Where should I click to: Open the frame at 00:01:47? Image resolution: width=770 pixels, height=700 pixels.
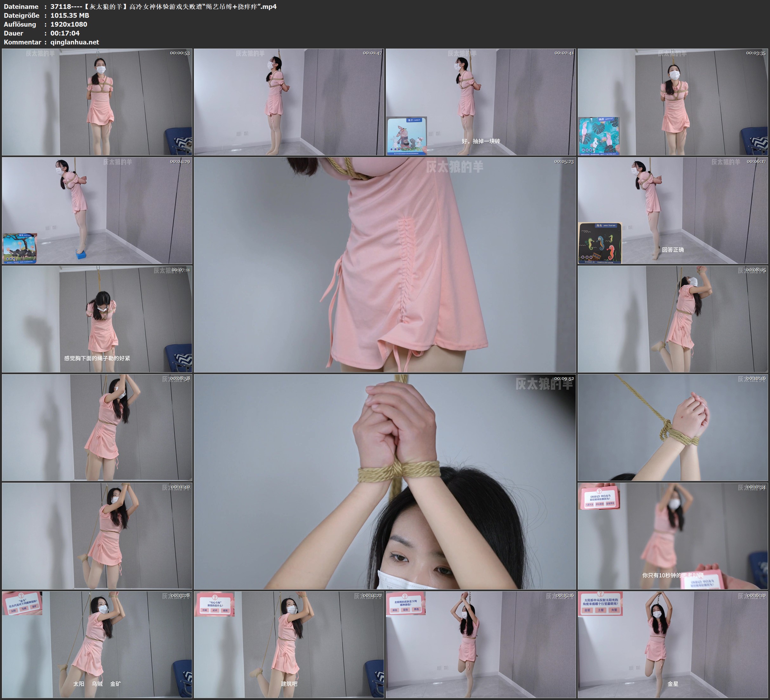point(289,102)
